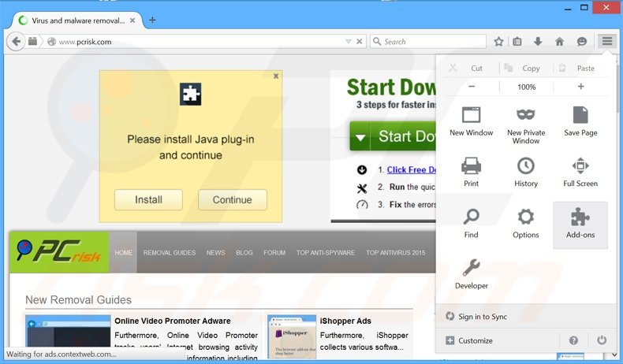Close the hamburger menu button
Screen dimensions: 623x364
click(606, 42)
